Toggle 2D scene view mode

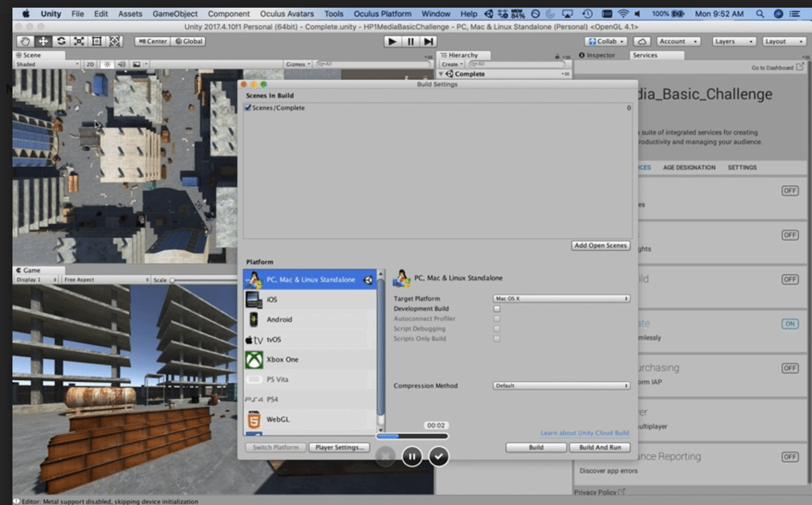click(90, 64)
